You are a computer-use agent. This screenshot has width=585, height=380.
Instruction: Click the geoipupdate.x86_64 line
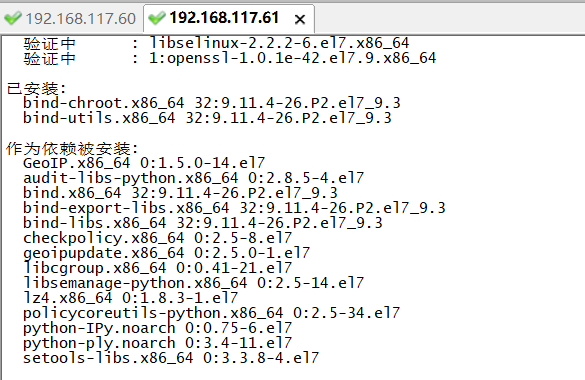(166, 253)
